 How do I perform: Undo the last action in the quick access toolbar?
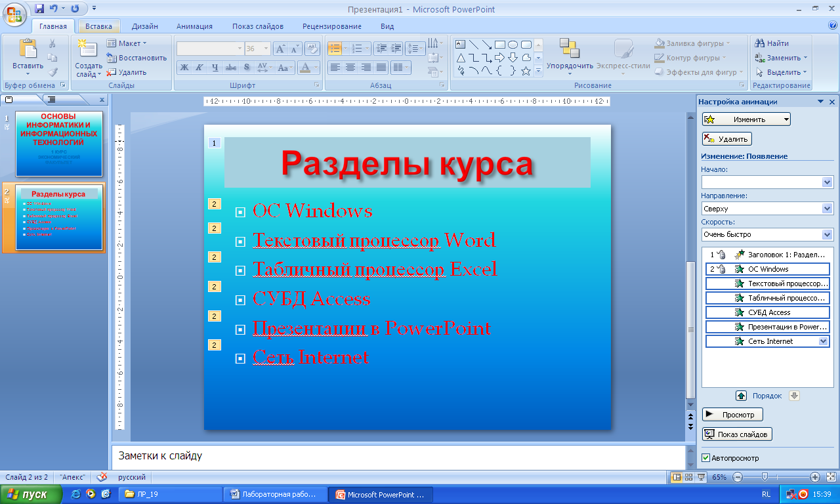(54, 9)
